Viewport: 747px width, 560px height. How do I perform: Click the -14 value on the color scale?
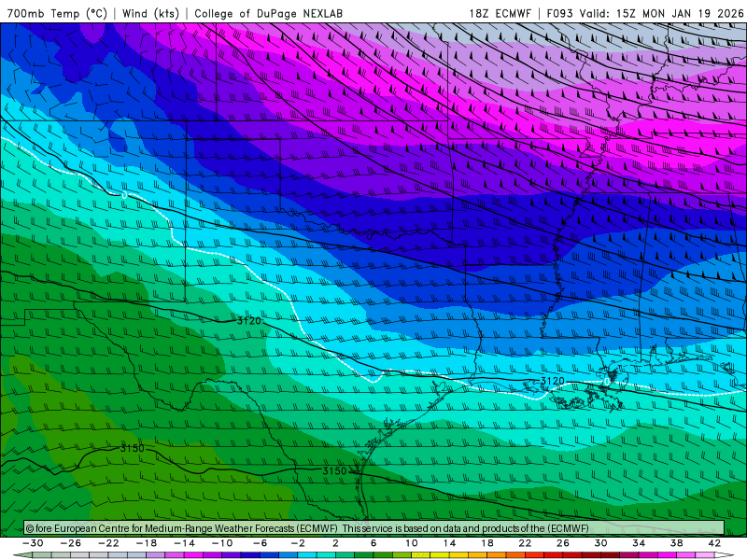tap(184, 543)
